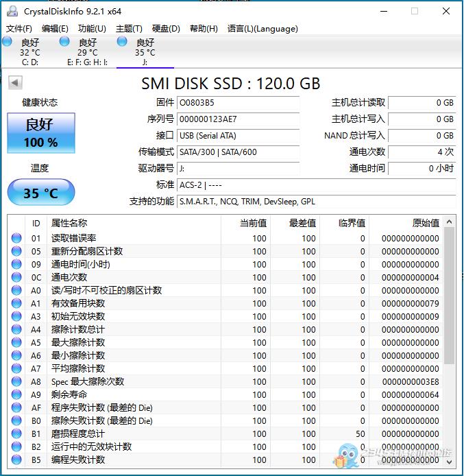Click the attribute list vertical scrollbar thumb
Viewport: 464px width, 476px height.
click(x=449, y=296)
